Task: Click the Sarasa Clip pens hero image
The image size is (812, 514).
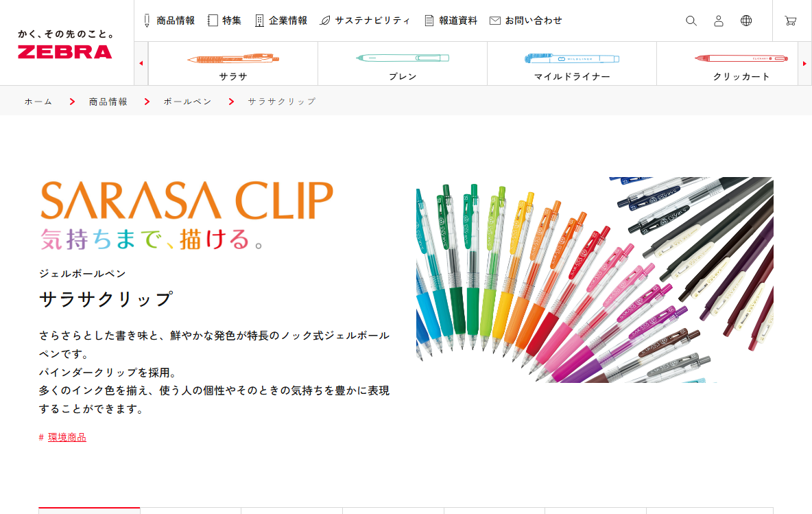Action: [595, 280]
